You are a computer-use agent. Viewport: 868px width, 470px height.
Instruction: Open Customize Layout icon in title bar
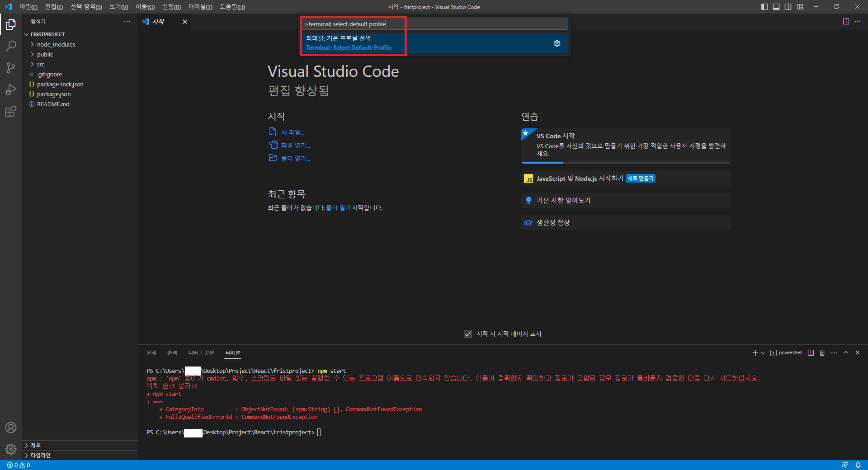pyautogui.click(x=800, y=7)
